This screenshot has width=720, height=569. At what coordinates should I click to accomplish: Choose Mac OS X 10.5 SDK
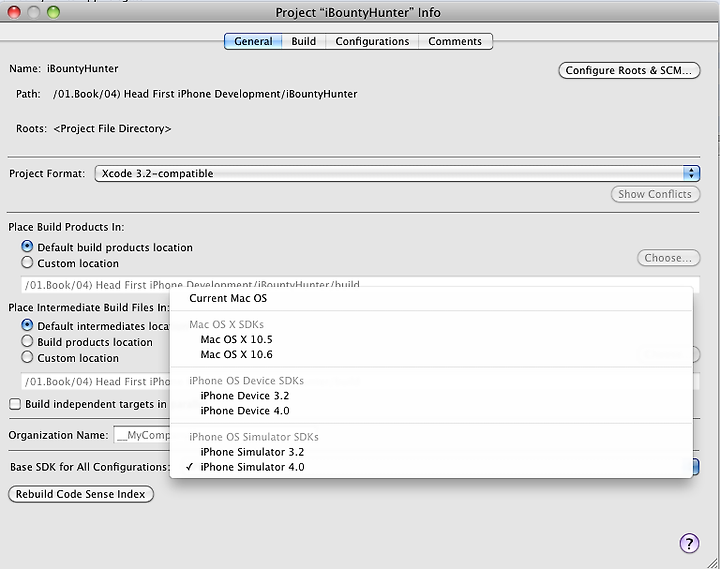(x=431, y=340)
